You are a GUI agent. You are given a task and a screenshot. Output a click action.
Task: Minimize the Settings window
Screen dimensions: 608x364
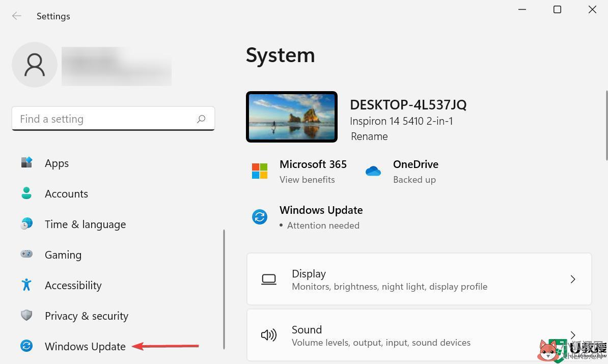click(x=522, y=9)
